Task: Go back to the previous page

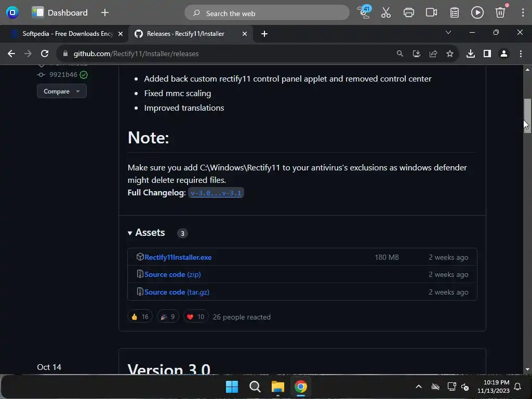Action: (x=11, y=54)
